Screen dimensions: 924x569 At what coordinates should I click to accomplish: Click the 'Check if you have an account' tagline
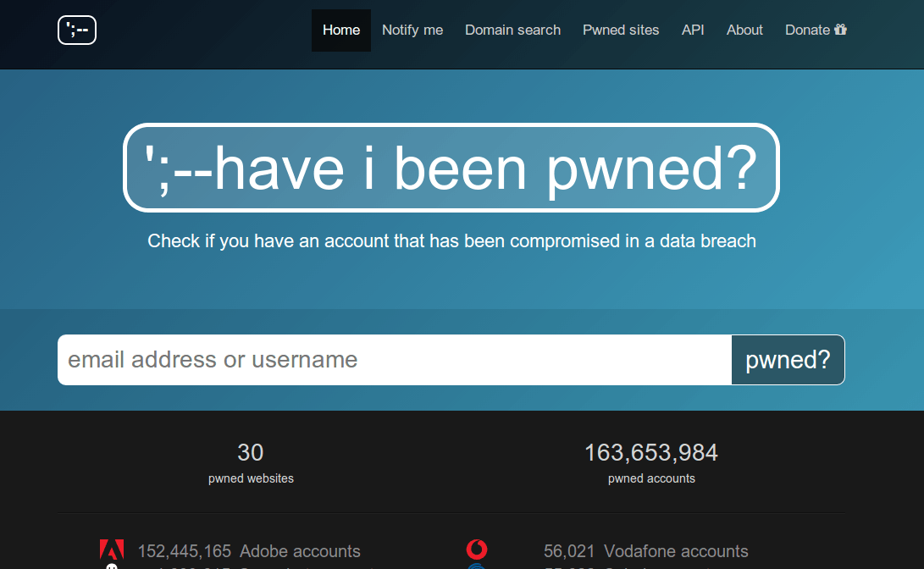click(x=451, y=241)
